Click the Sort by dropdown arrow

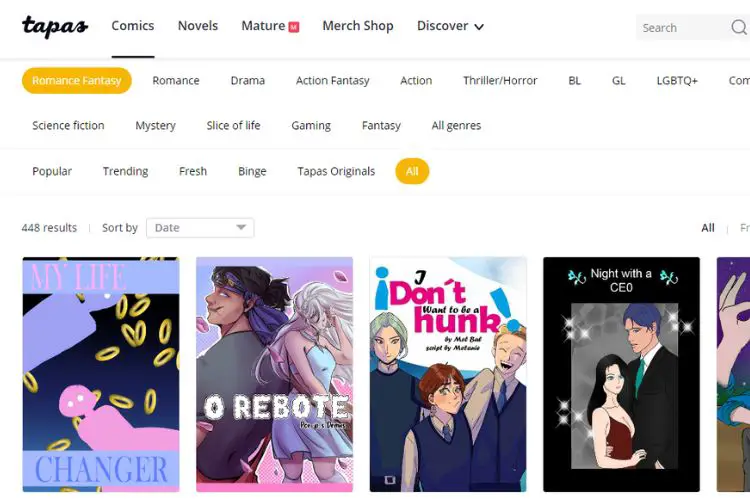point(241,227)
